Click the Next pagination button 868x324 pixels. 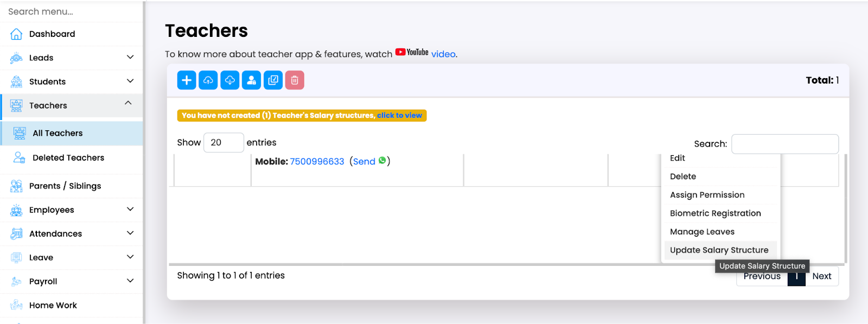(x=821, y=276)
